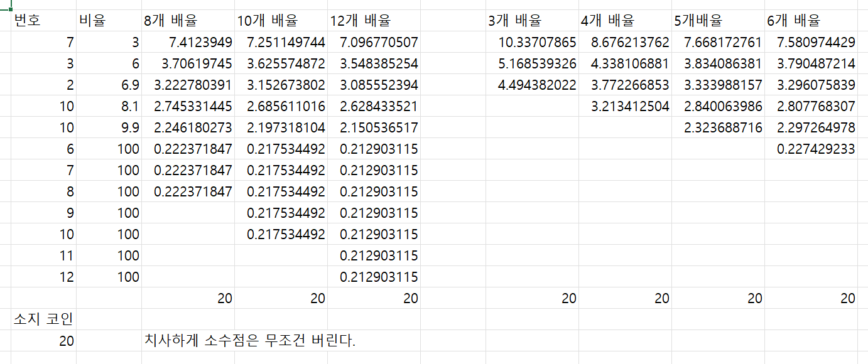Screen dimensions: 868x364
Task: Select the 20 value below 소지 코인
Action: pyautogui.click(x=44, y=341)
